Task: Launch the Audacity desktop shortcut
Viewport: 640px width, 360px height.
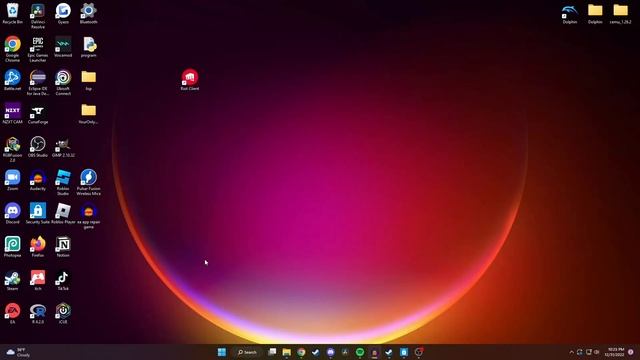Action: 38,180
